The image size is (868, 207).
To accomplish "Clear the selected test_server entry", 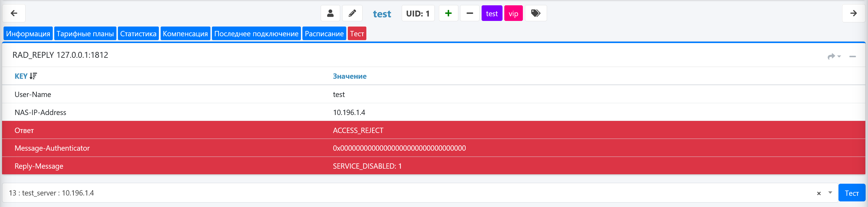I will (x=819, y=193).
